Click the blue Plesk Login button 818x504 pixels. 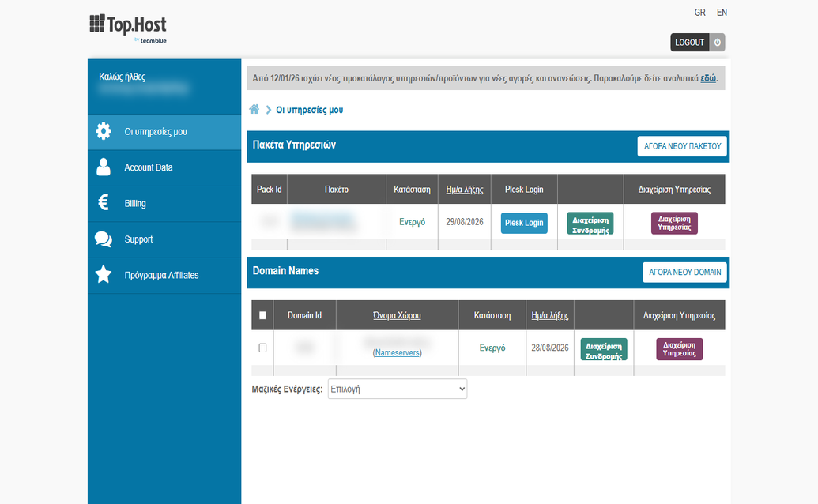point(524,223)
